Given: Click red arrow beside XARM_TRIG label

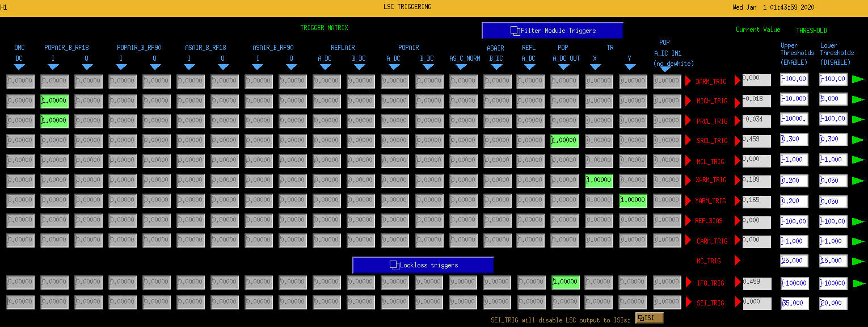Looking at the screenshot, I should 689,180.
